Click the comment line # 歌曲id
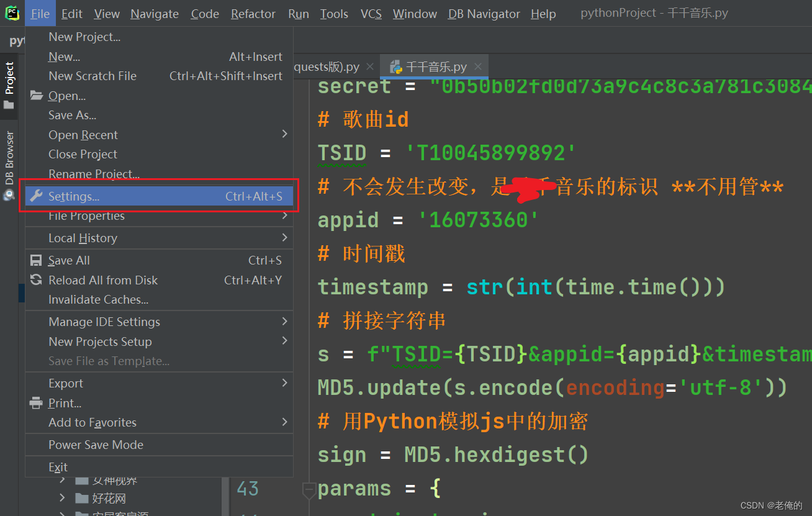Image resolution: width=812 pixels, height=516 pixels. [363, 119]
